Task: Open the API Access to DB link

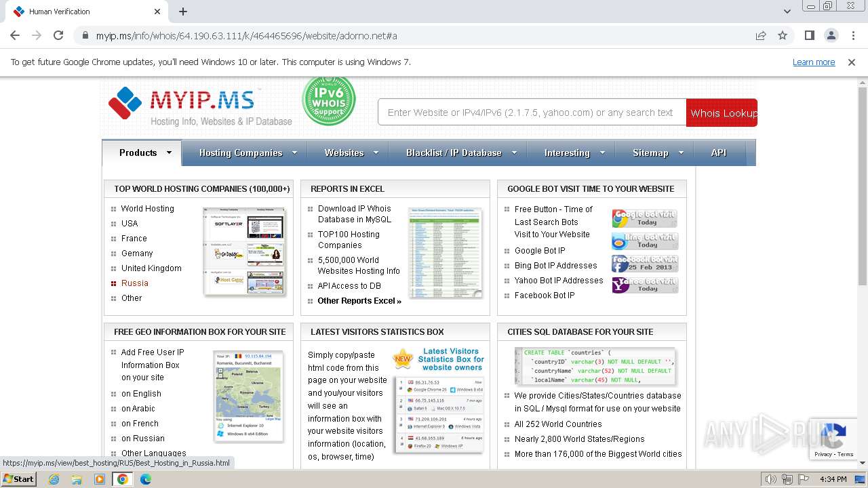Action: click(349, 286)
